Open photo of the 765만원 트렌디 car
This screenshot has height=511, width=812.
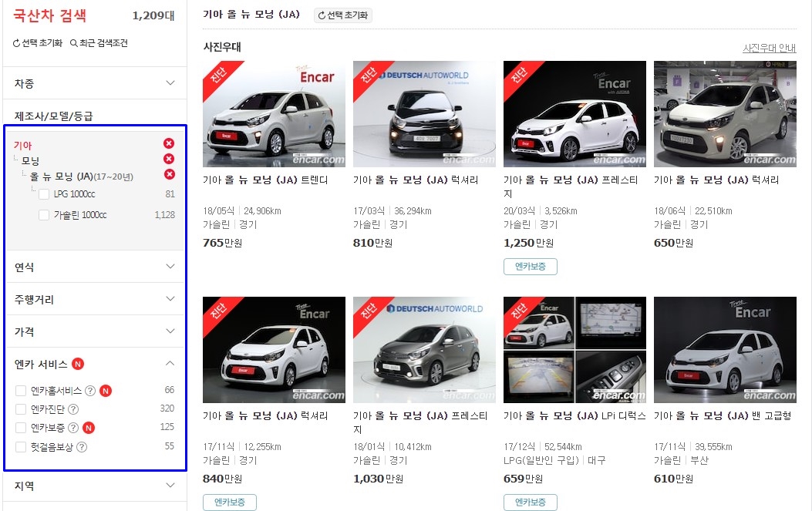coord(274,114)
